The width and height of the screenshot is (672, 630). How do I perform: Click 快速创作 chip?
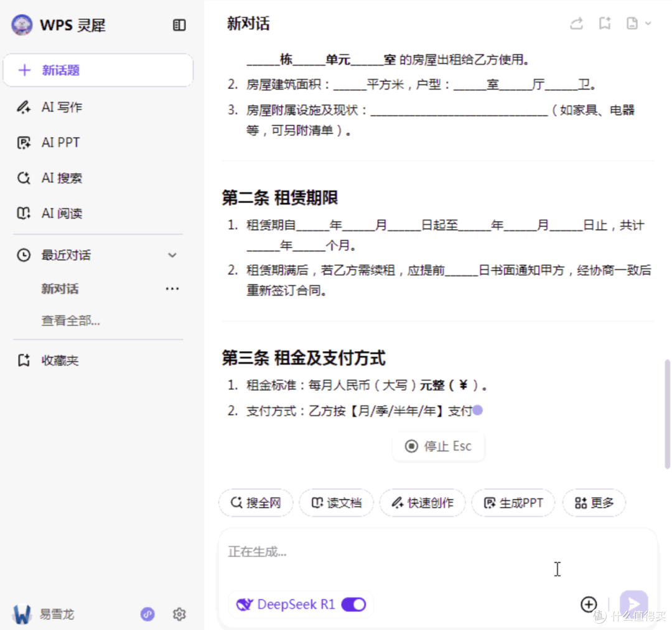(422, 502)
